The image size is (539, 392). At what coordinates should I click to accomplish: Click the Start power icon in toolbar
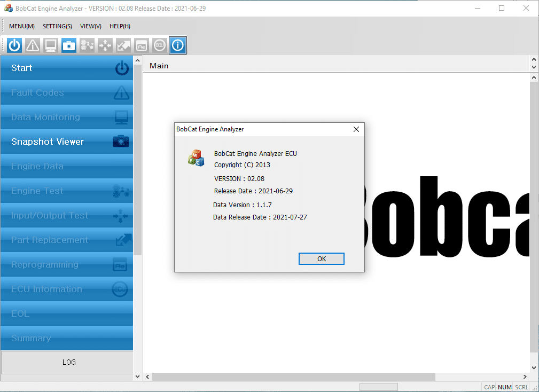[14, 46]
